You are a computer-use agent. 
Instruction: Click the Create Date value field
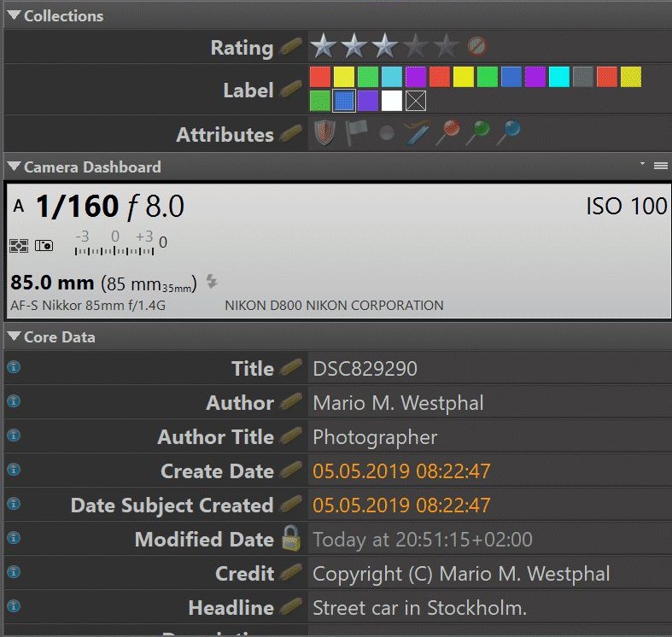pyautogui.click(x=490, y=470)
